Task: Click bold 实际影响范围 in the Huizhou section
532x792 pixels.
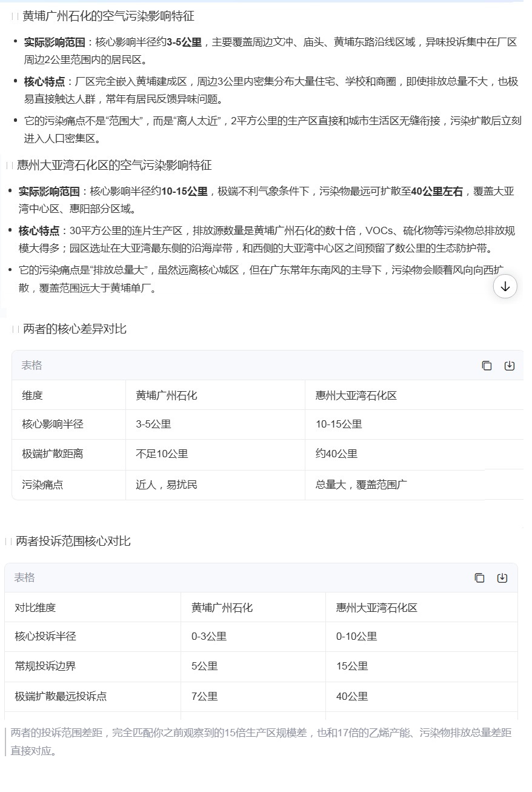Action: (49, 192)
